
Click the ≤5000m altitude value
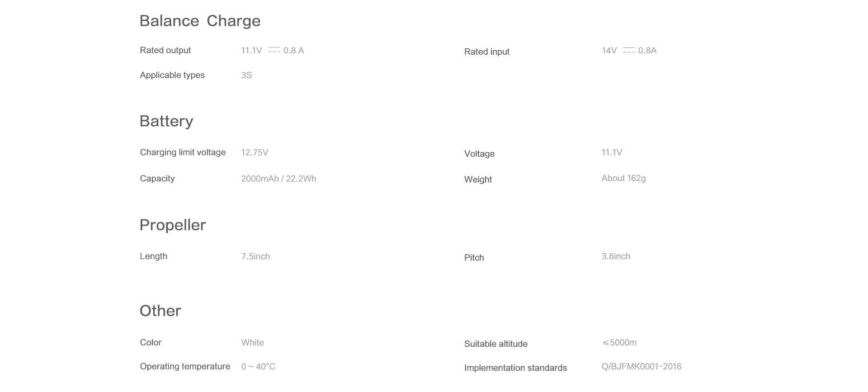pos(619,343)
